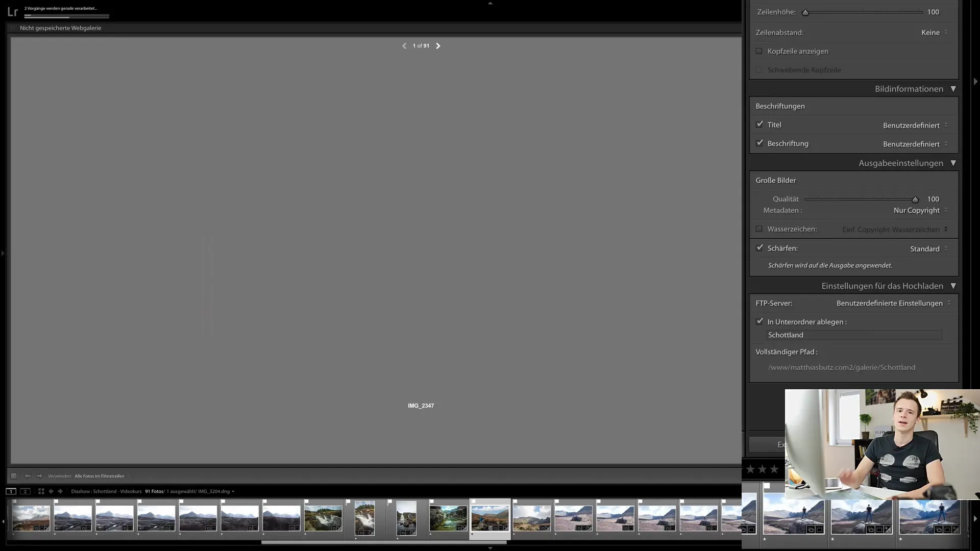Select first filmstrip thumbnail with brown foreground
The image size is (980, 551).
[31, 518]
